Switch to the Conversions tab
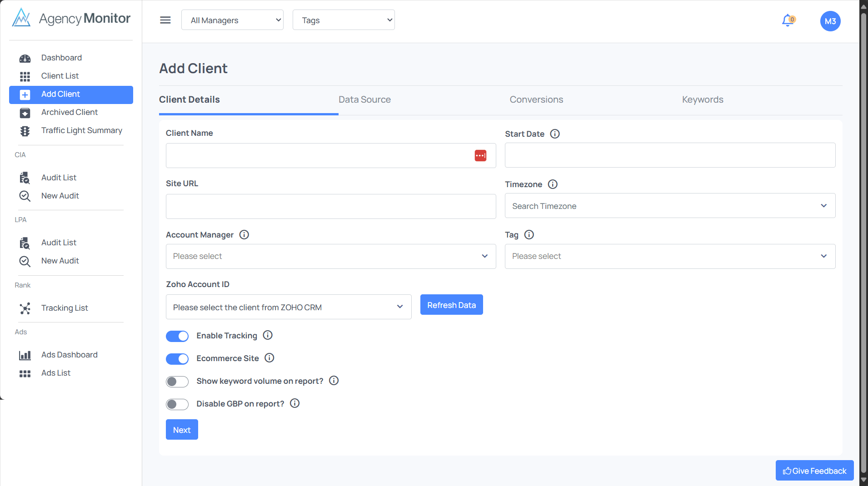This screenshot has width=868, height=486. coord(536,99)
